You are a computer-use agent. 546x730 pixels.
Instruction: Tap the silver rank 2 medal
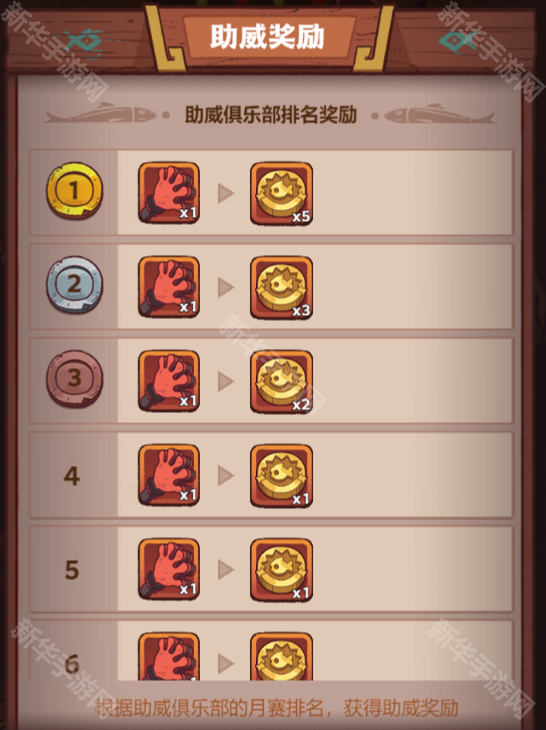coord(74,284)
